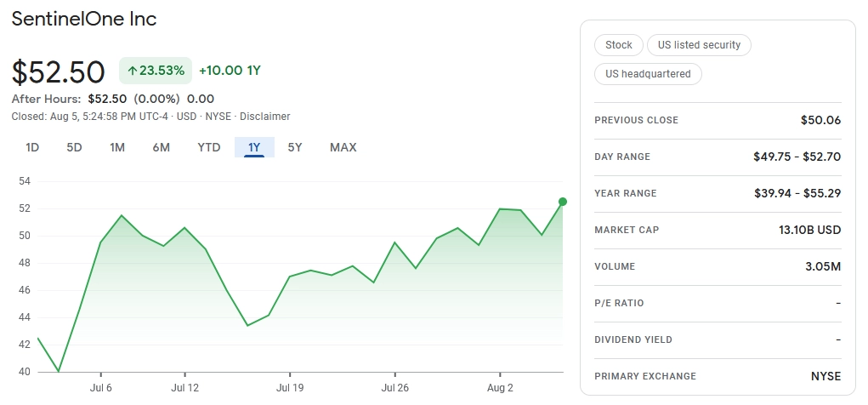Select the 5D time range tab
This screenshot has height=405, width=868.
coord(74,147)
